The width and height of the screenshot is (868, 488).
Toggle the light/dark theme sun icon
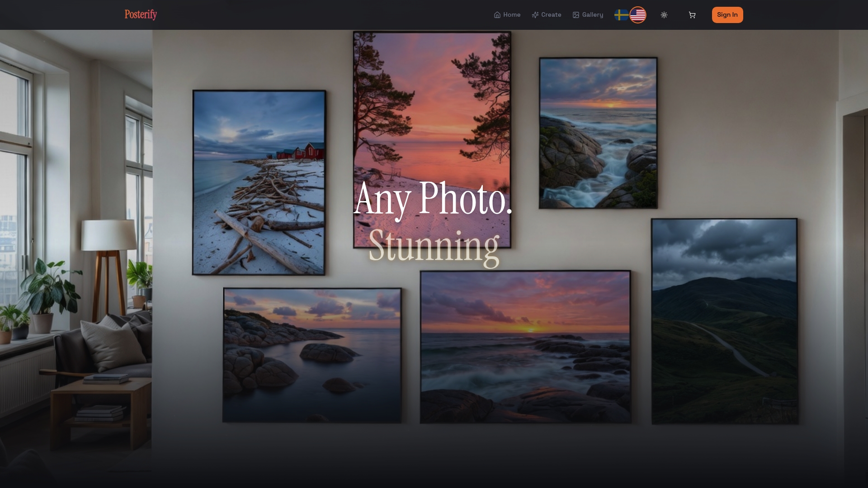(664, 15)
